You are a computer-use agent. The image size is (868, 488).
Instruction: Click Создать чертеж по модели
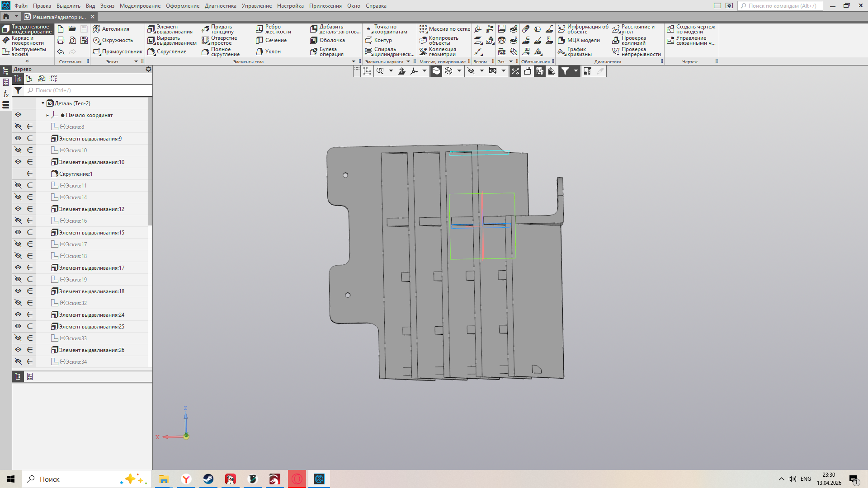point(691,29)
